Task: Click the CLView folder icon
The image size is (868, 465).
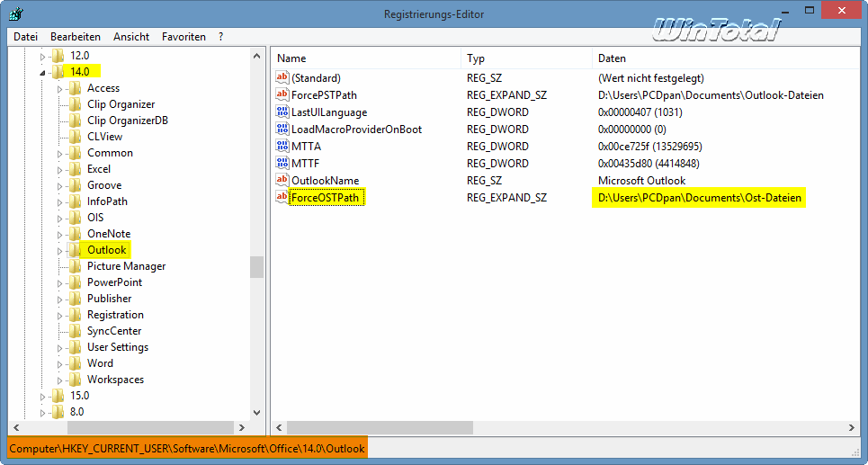Action: tap(76, 137)
